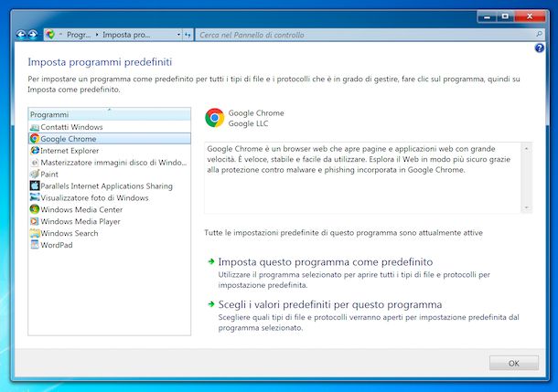Select the Windows Media Player text
558x392 pixels.
(80, 221)
